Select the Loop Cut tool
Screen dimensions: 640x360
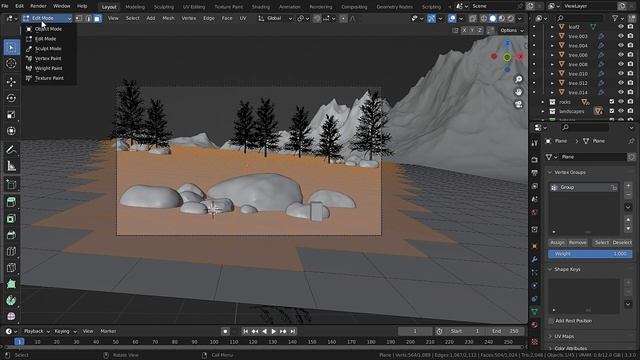pyautogui.click(x=11, y=251)
